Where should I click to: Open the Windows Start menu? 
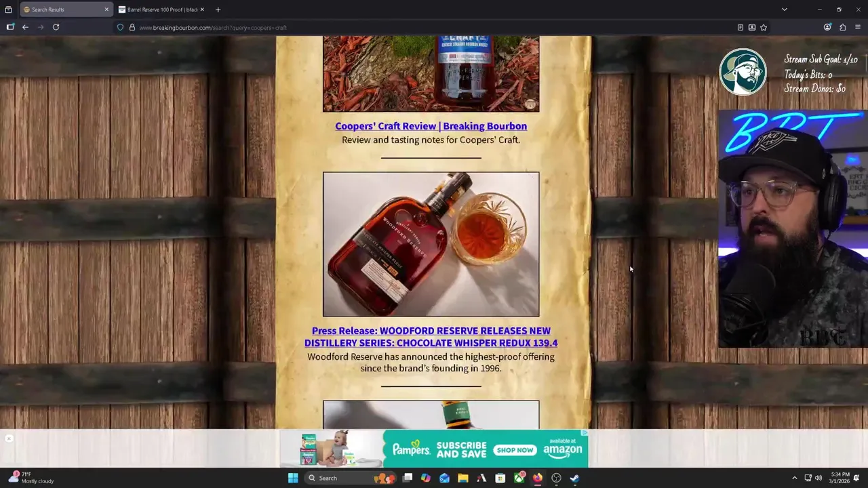(293, 478)
